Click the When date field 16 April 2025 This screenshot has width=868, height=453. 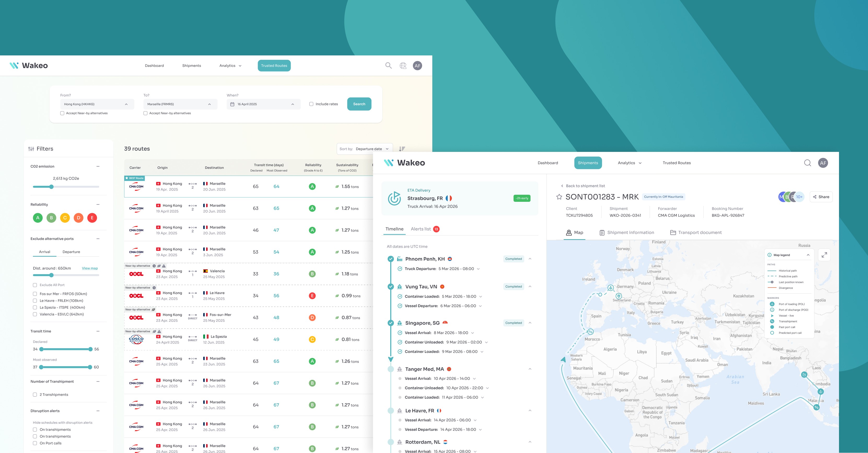click(x=264, y=104)
